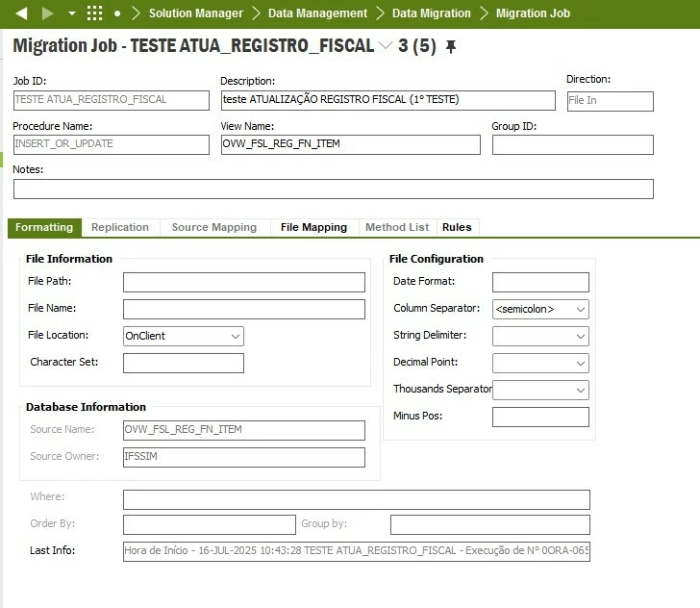Click the File Information group heading
This screenshot has width=700, height=608.
pyautogui.click(x=69, y=259)
